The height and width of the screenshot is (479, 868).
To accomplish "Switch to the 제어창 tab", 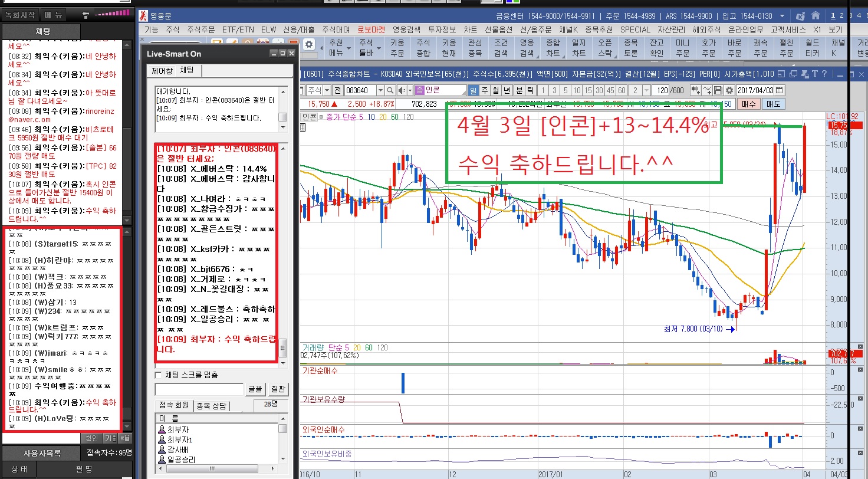I will click(x=162, y=71).
